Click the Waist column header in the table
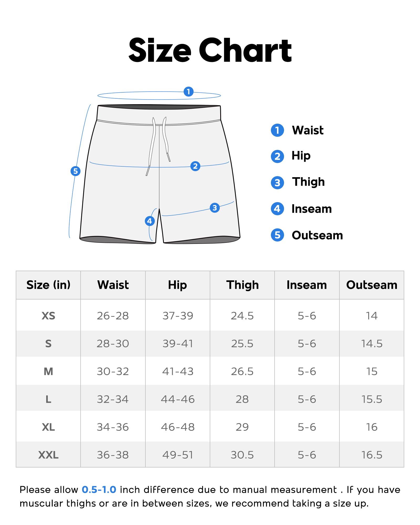420x525 pixels. [113, 285]
